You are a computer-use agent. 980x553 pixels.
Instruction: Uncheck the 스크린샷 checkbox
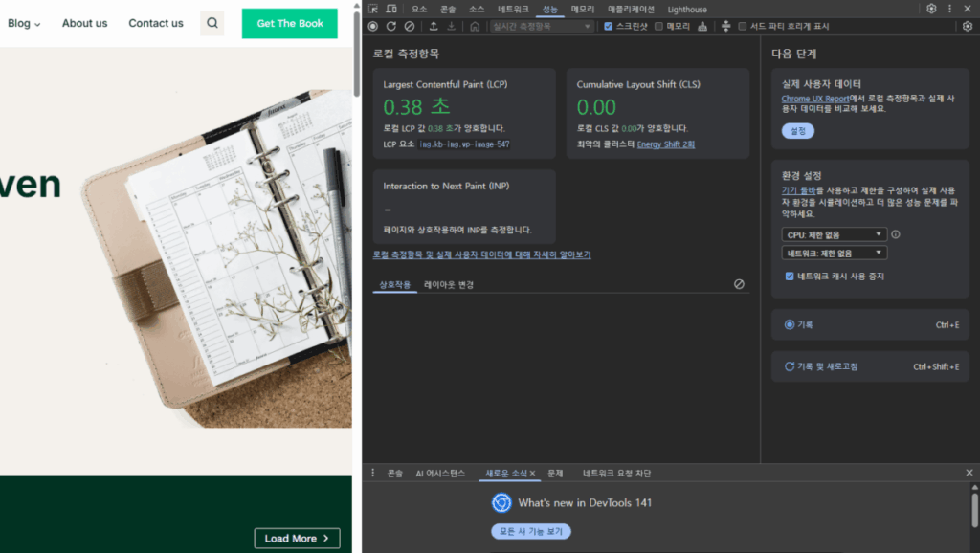609,26
